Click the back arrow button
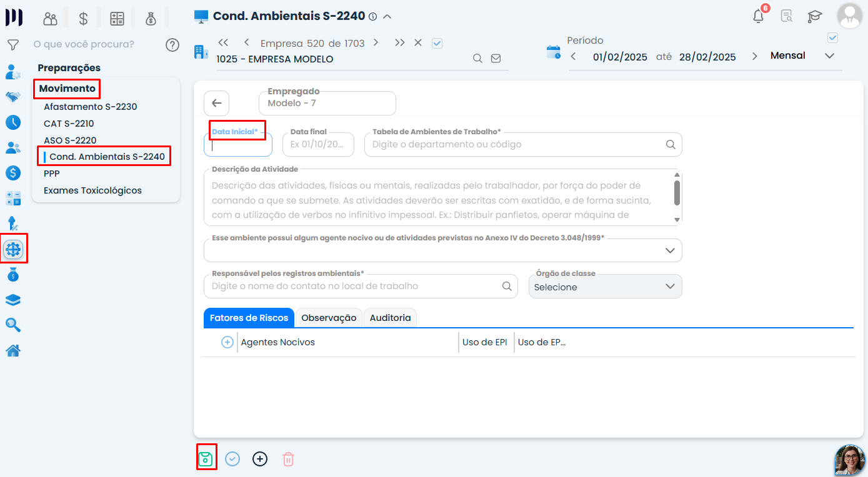 [x=217, y=103]
